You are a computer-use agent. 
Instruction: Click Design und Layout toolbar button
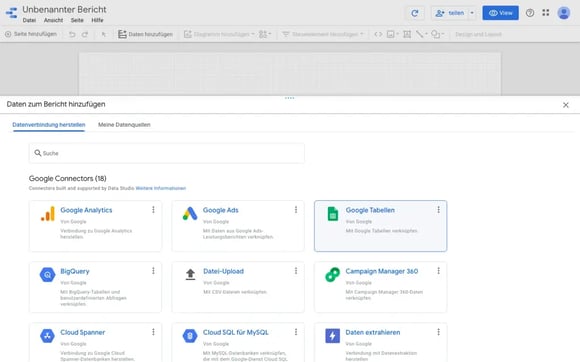click(478, 34)
